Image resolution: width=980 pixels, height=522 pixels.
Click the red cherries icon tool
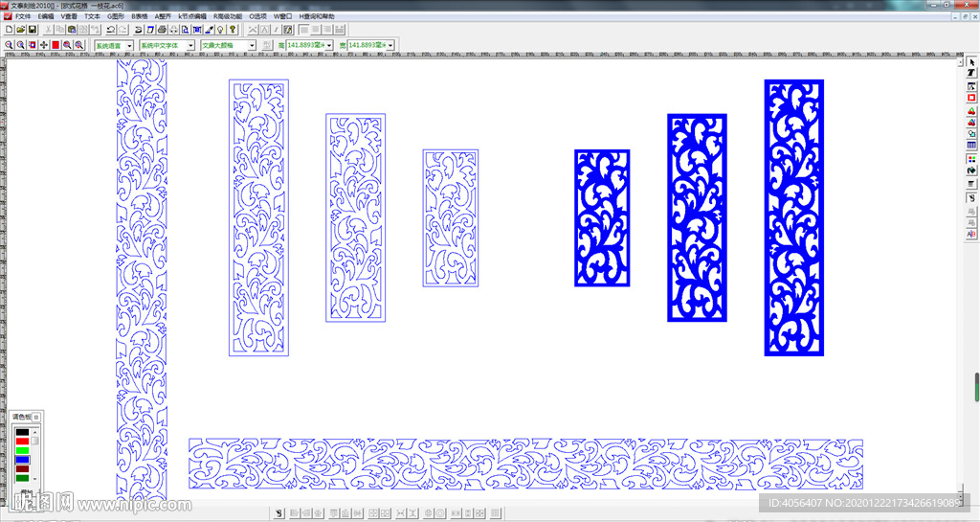971,111
